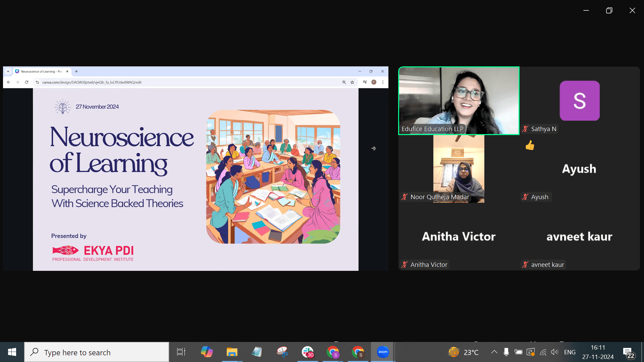Click the muted mic icon beside avneet kaur

pyautogui.click(x=525, y=264)
